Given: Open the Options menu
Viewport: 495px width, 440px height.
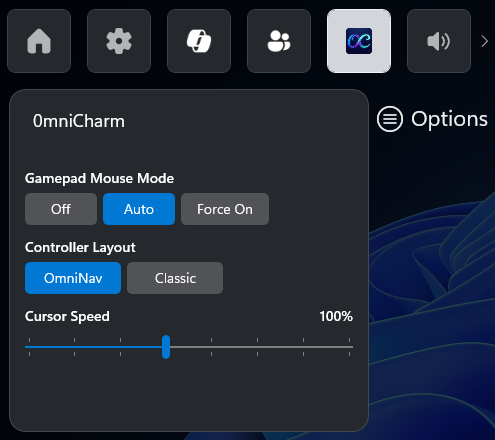Looking at the screenshot, I should (x=432, y=119).
